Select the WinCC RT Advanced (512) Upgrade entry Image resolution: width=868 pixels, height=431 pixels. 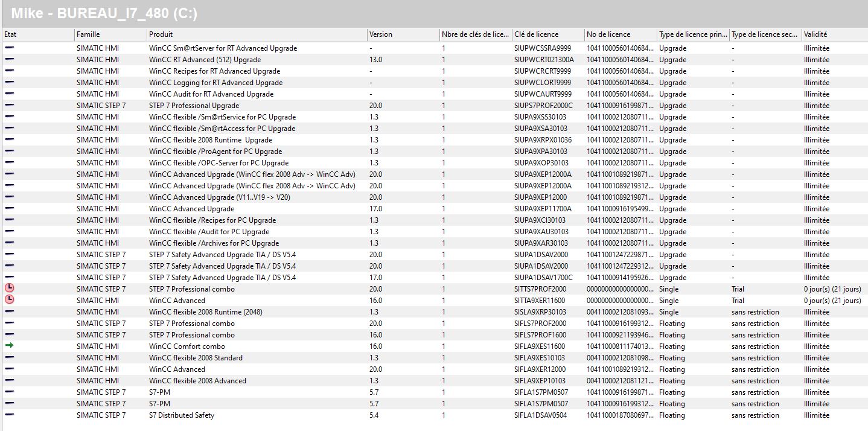205,60
